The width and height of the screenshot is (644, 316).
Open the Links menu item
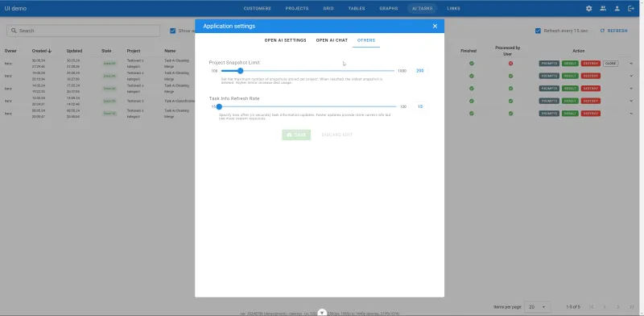pos(453,8)
